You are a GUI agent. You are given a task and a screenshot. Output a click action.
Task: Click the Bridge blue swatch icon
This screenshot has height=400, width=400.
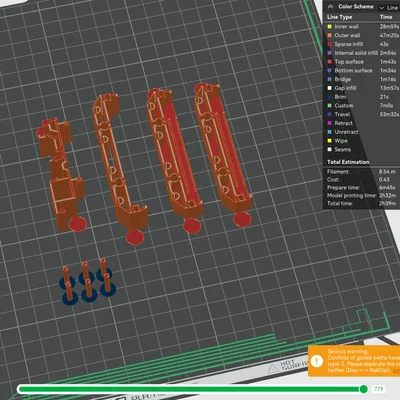click(x=330, y=79)
